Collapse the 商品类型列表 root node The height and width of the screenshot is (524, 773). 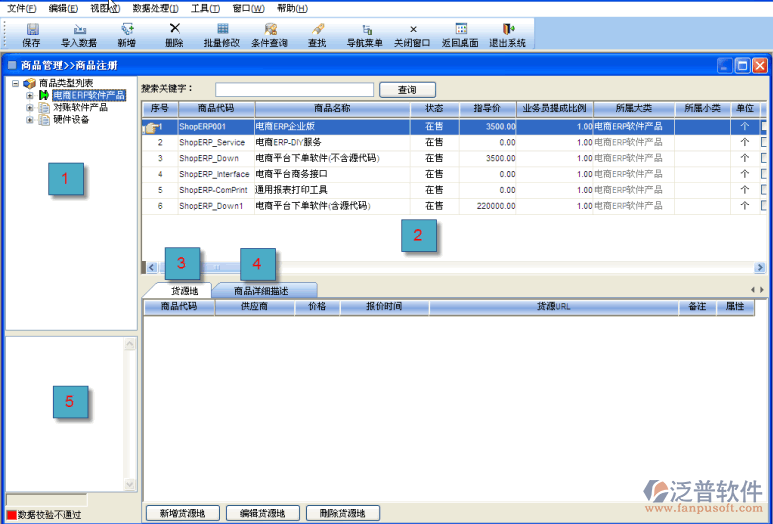16,83
